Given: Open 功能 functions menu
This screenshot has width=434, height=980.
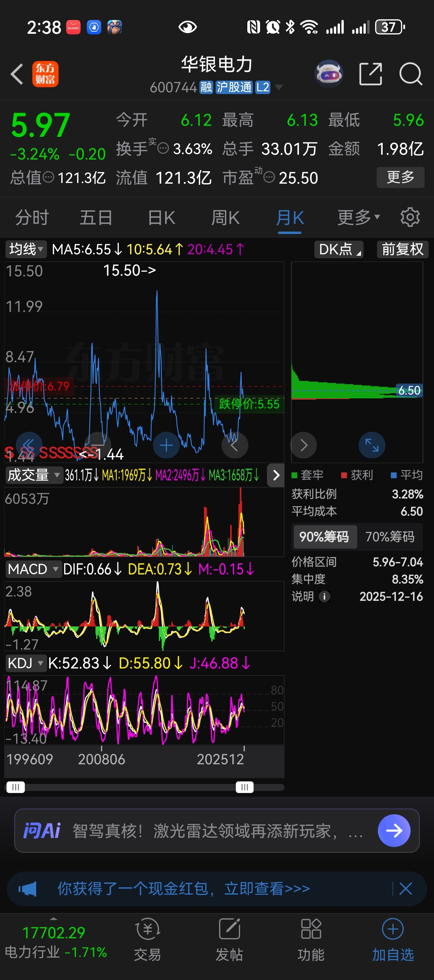Looking at the screenshot, I should click(x=311, y=940).
